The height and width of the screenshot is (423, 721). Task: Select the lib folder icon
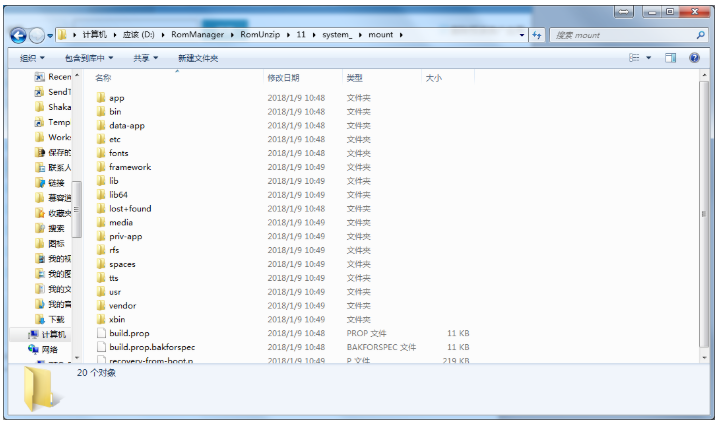click(x=101, y=181)
